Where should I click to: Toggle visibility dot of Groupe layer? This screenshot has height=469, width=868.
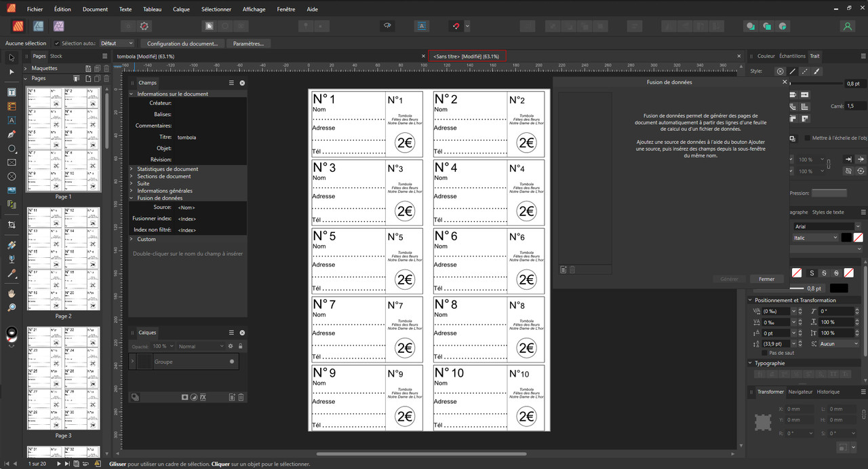coord(232,362)
